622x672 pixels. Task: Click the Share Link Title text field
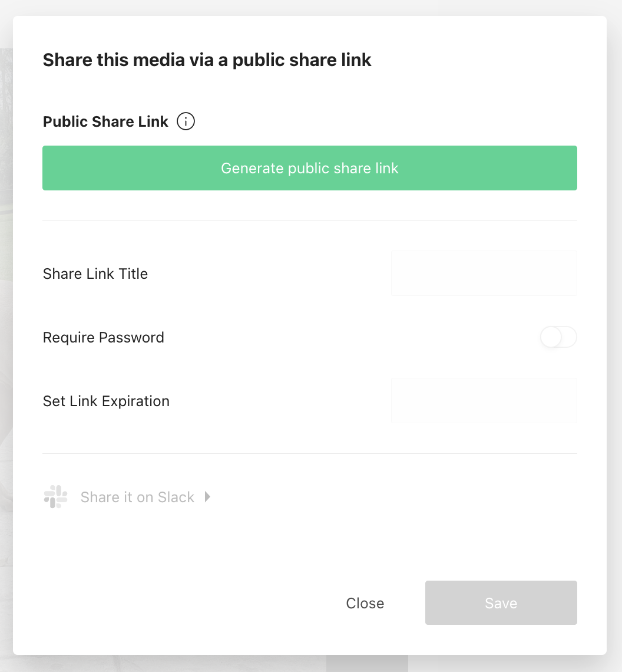pyautogui.click(x=484, y=274)
